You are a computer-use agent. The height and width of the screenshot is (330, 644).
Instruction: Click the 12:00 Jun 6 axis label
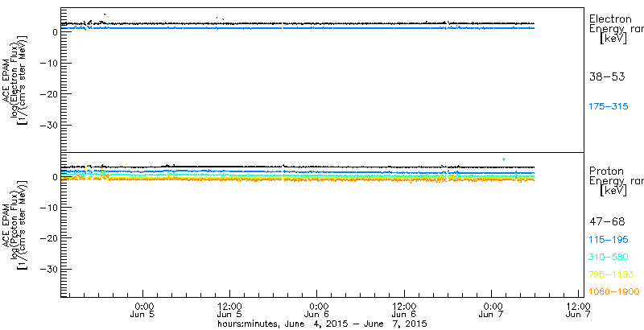pos(405,311)
